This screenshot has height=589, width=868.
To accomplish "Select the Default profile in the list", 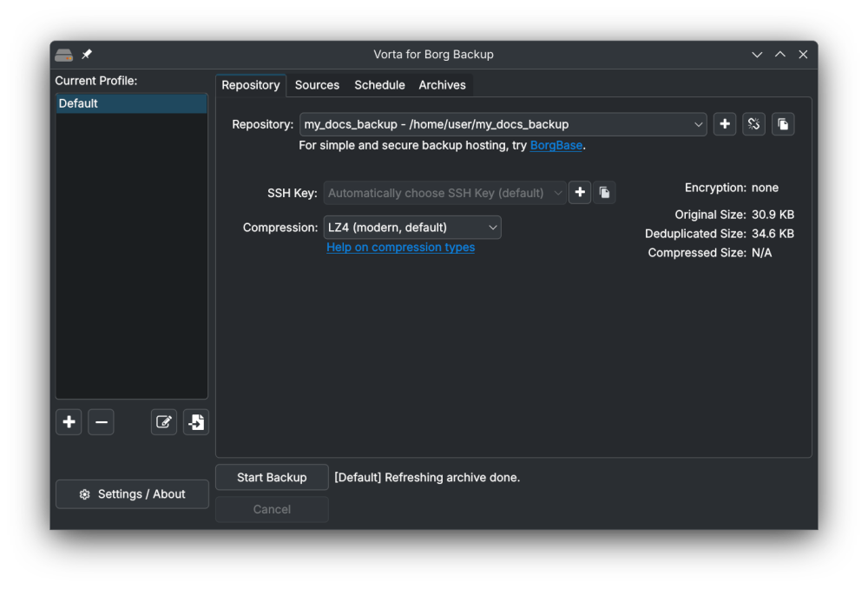I will (x=131, y=103).
